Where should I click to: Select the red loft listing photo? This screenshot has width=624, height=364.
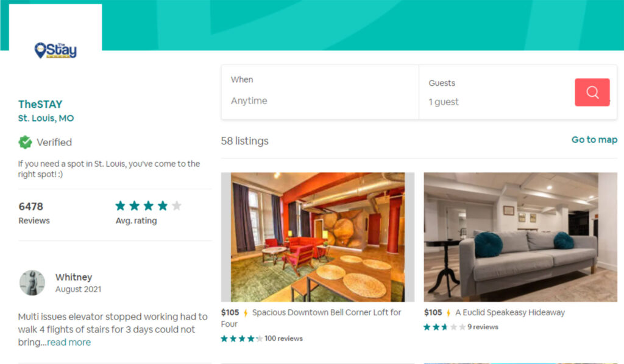tap(317, 237)
